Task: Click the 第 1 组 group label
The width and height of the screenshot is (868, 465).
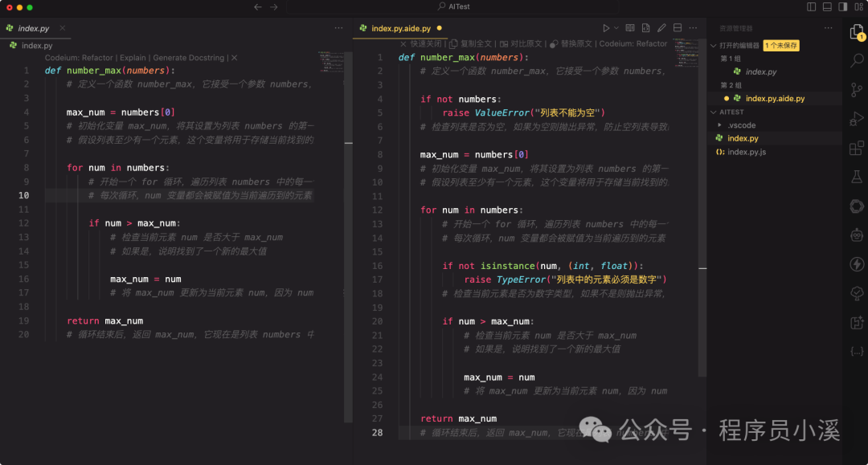Action: pos(730,59)
